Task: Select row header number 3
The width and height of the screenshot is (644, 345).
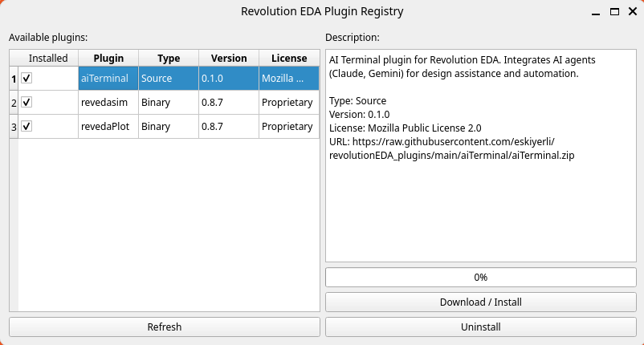Action: [x=14, y=127]
